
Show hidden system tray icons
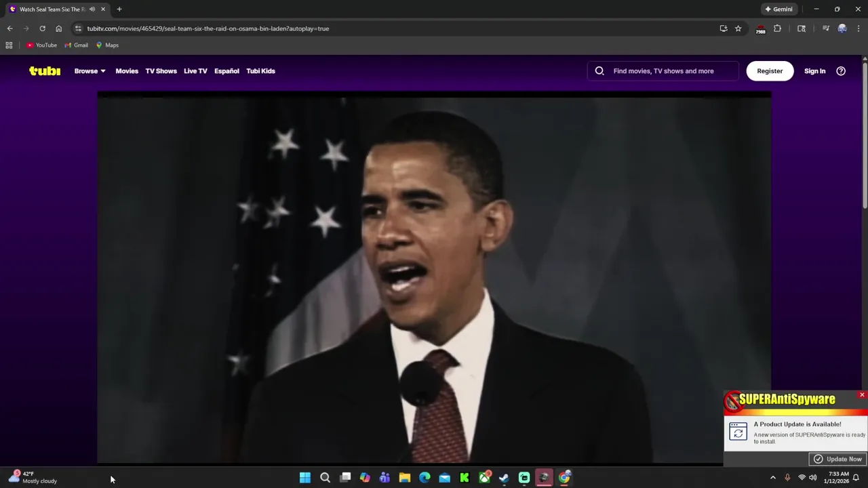pos(772,478)
